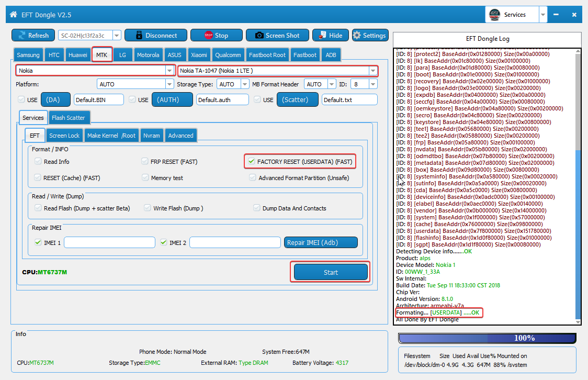Screen dimensions: 588x380
Task: Click the Default.BIN field
Action: [99, 99]
